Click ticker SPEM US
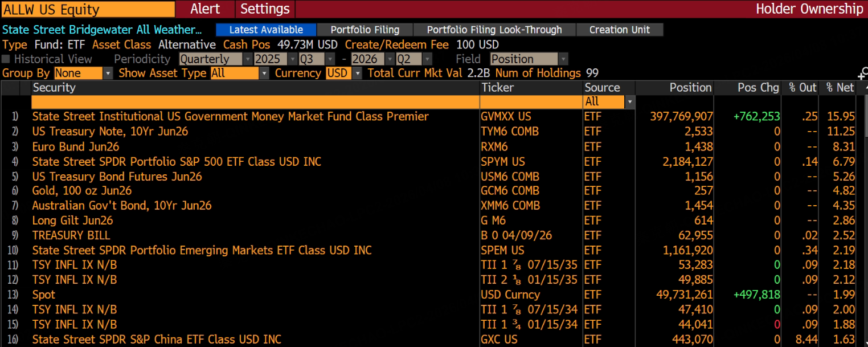The width and height of the screenshot is (868, 347). [503, 250]
